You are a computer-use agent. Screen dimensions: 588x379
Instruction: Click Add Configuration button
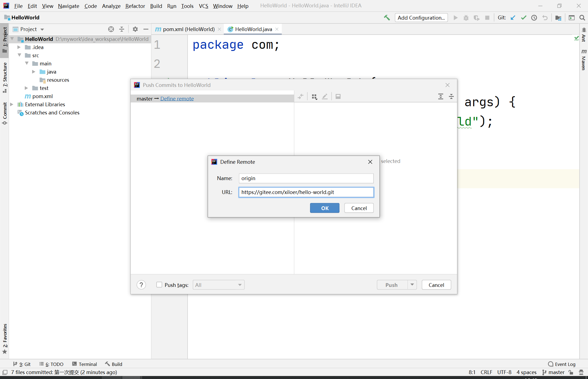tap(421, 18)
